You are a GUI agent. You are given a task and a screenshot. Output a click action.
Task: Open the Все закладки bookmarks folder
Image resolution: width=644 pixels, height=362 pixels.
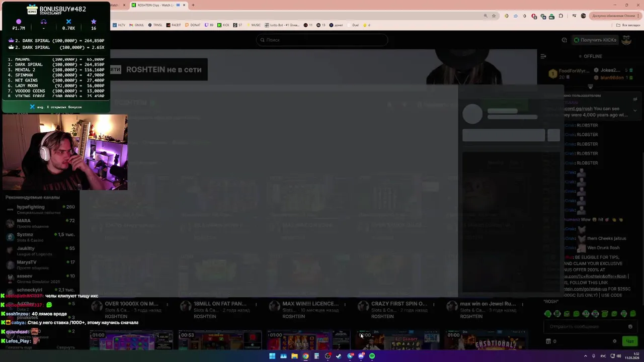(629, 25)
